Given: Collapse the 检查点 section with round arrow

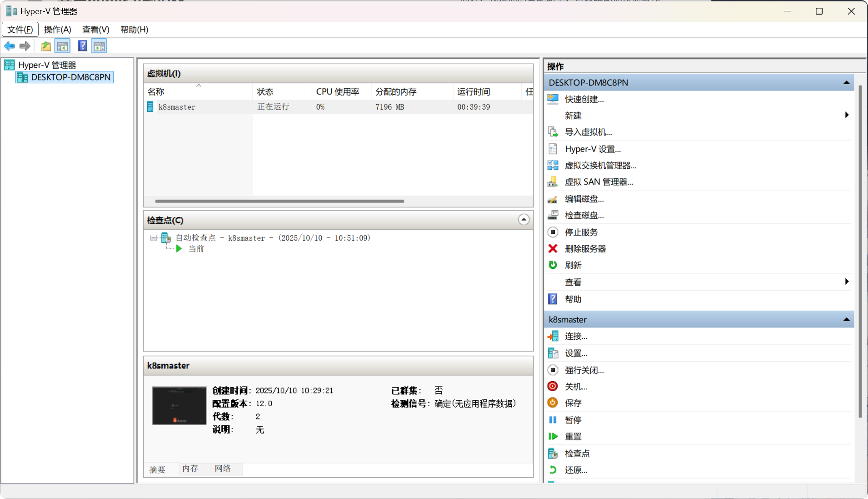Looking at the screenshot, I should [524, 220].
